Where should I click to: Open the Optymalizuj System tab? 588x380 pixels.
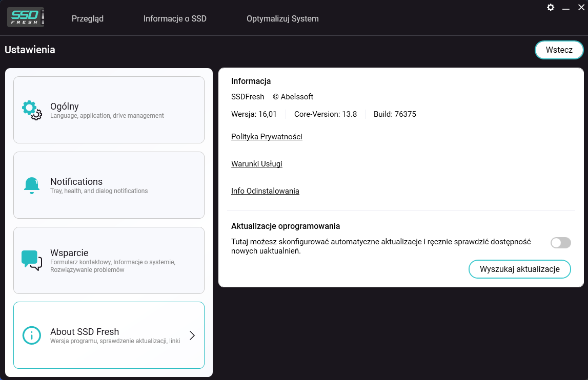point(282,19)
